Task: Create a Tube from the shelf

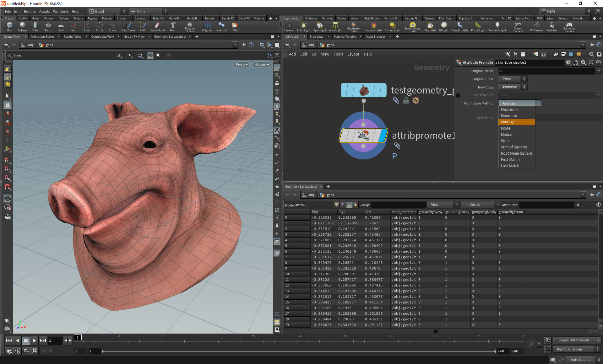Action: [x=35, y=27]
